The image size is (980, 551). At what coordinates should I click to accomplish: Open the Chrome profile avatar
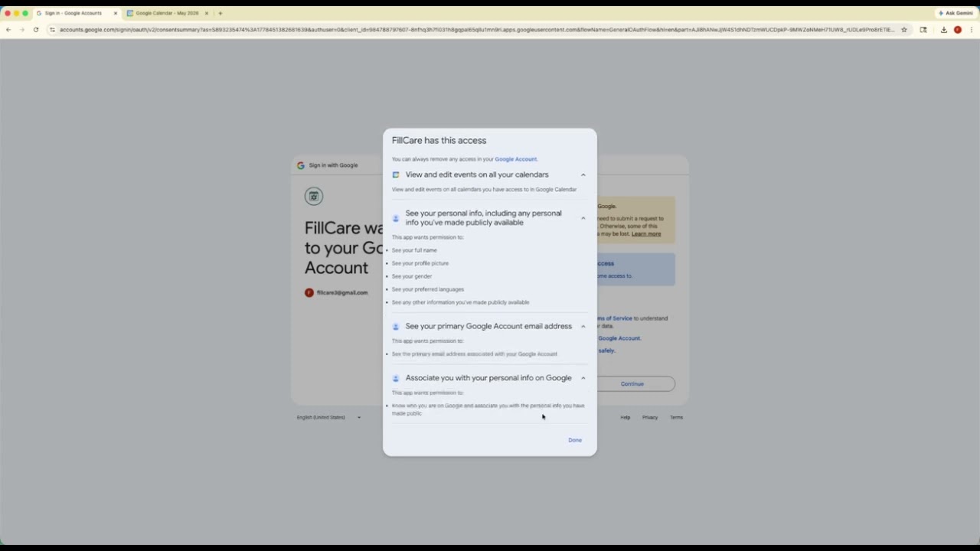pos(958,30)
